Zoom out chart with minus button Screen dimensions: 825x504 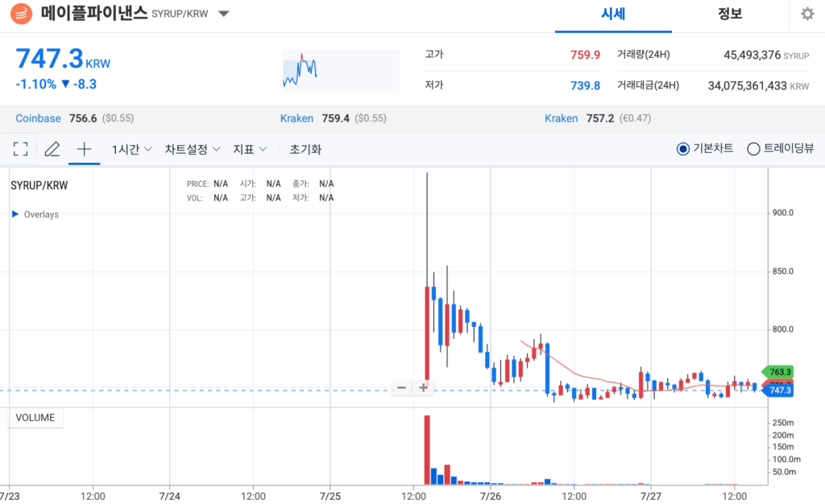point(401,388)
